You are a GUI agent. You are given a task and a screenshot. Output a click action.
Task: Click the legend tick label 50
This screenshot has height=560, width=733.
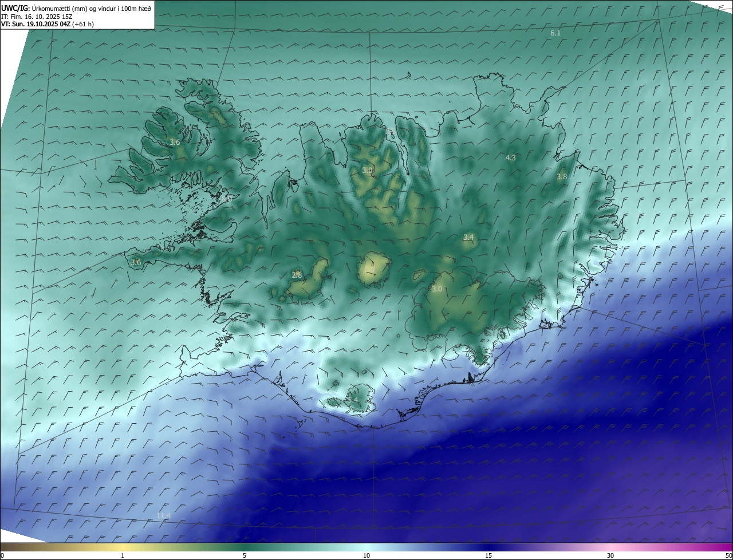pyautogui.click(x=728, y=555)
